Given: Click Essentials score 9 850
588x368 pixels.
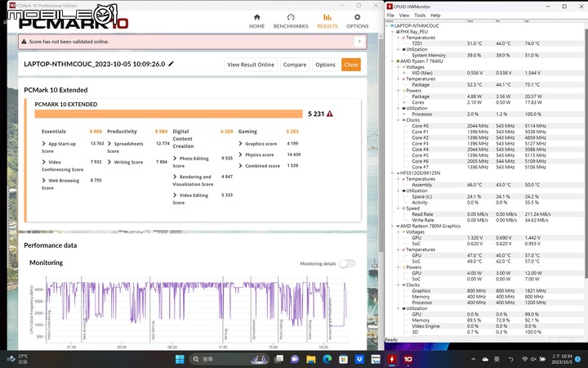Looking at the screenshot, I should (96, 132).
